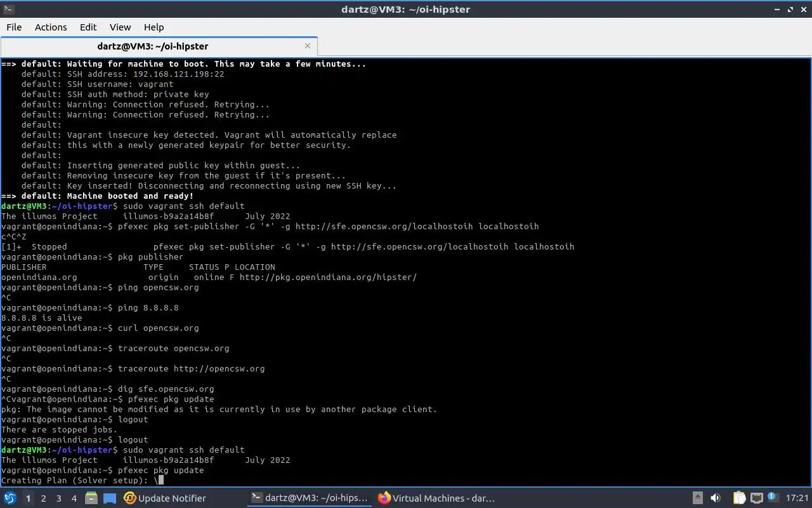812x508 pixels.
Task: Click the show desktop icon in taskbar
Action: [109, 498]
